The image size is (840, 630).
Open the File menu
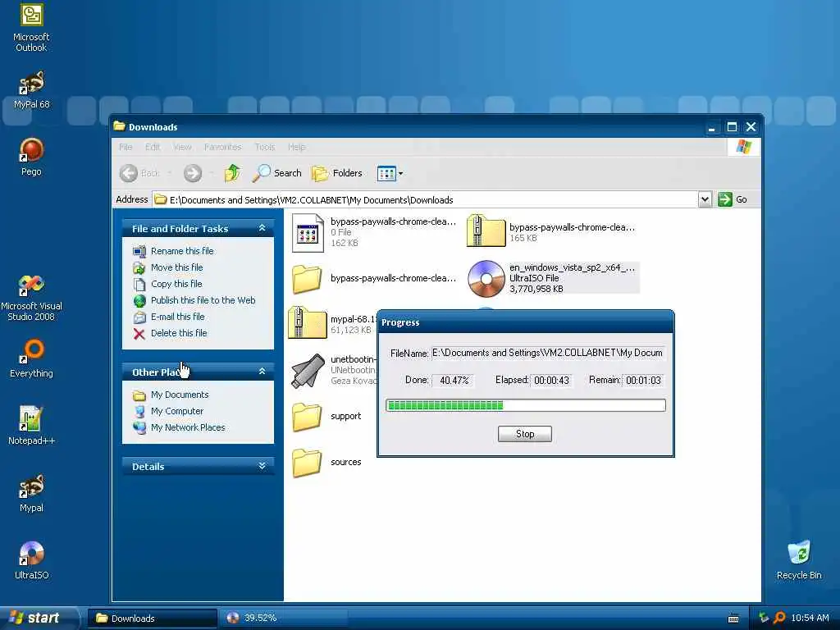pyautogui.click(x=126, y=147)
